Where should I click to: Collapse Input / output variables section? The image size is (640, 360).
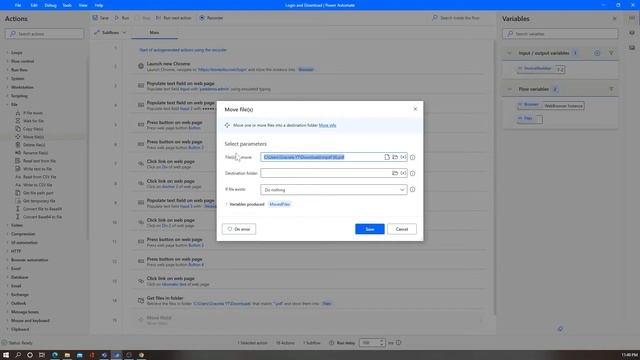click(x=509, y=53)
